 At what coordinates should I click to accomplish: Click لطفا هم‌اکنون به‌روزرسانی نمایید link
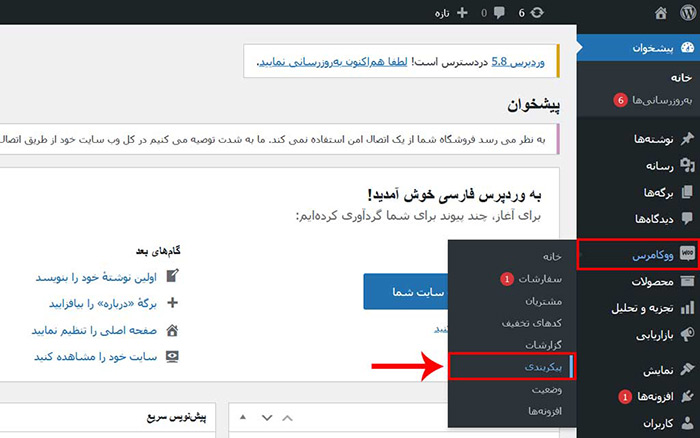[333, 62]
